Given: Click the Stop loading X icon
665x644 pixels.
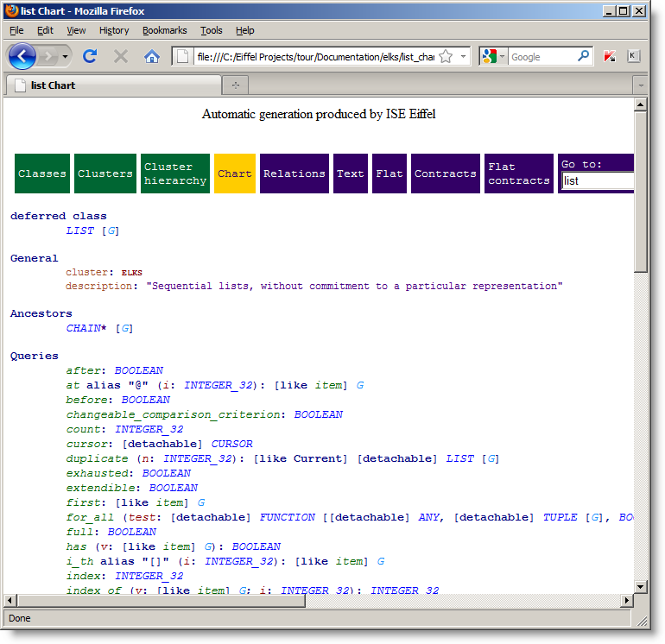Looking at the screenshot, I should [121, 57].
